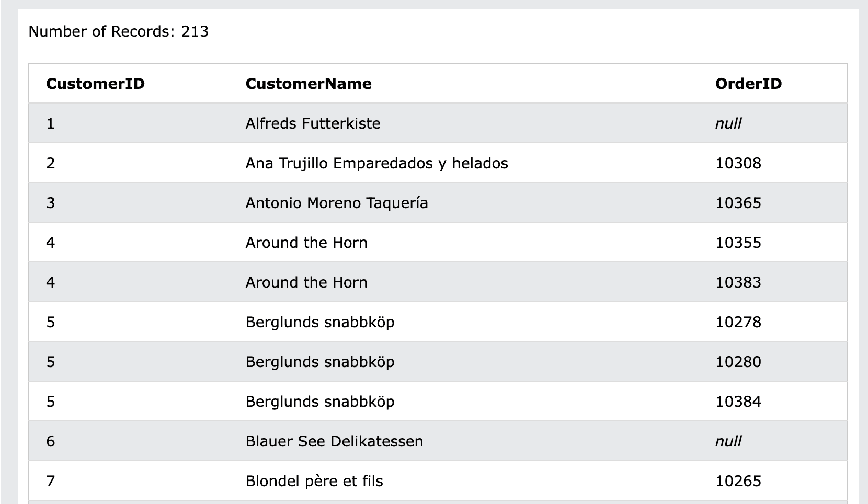This screenshot has height=504, width=868.
Task: Click the CustomerID 7 cell
Action: click(x=51, y=481)
